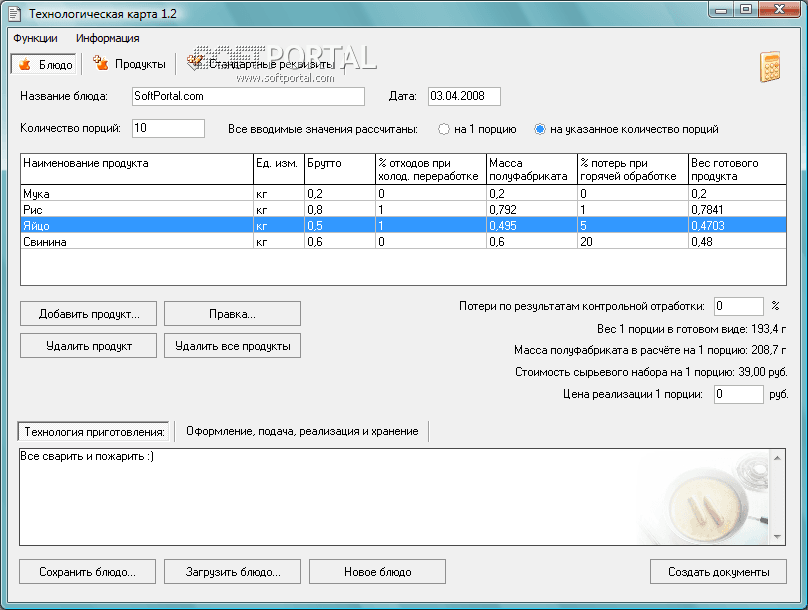Click the Количество порций field

(169, 128)
